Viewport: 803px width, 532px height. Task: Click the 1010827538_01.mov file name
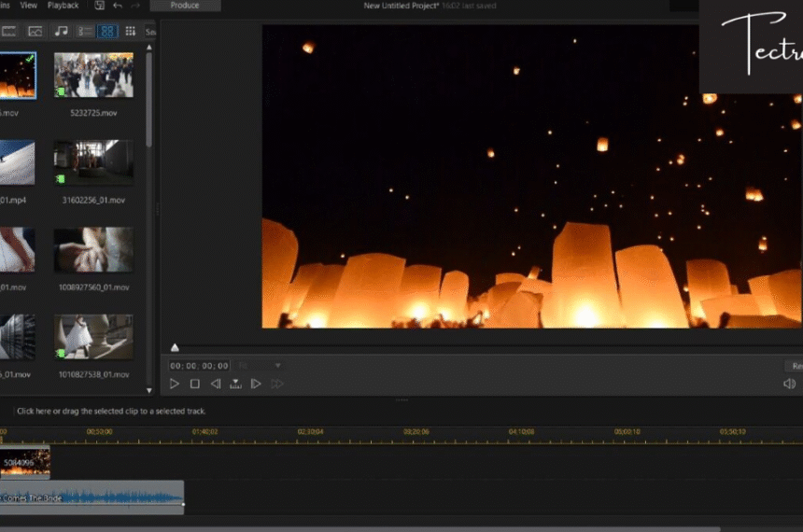click(93, 374)
